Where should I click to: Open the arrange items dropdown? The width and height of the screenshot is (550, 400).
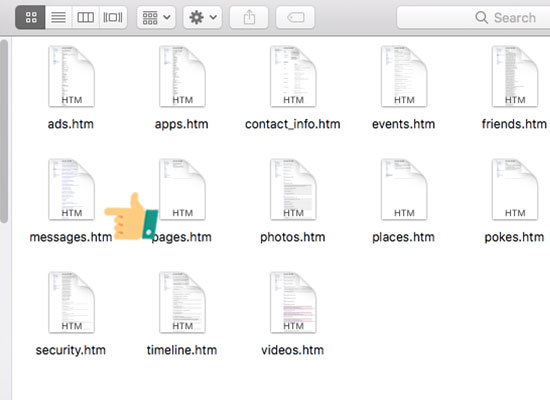point(156,17)
